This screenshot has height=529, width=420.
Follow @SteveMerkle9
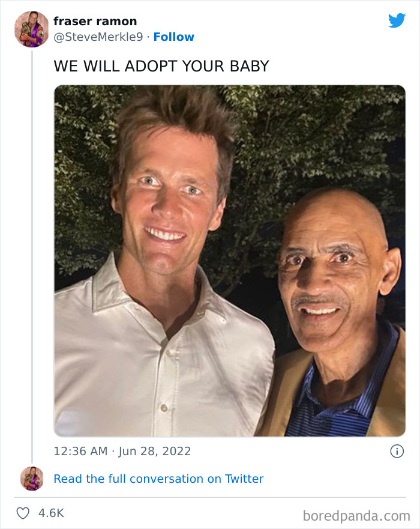point(174,37)
